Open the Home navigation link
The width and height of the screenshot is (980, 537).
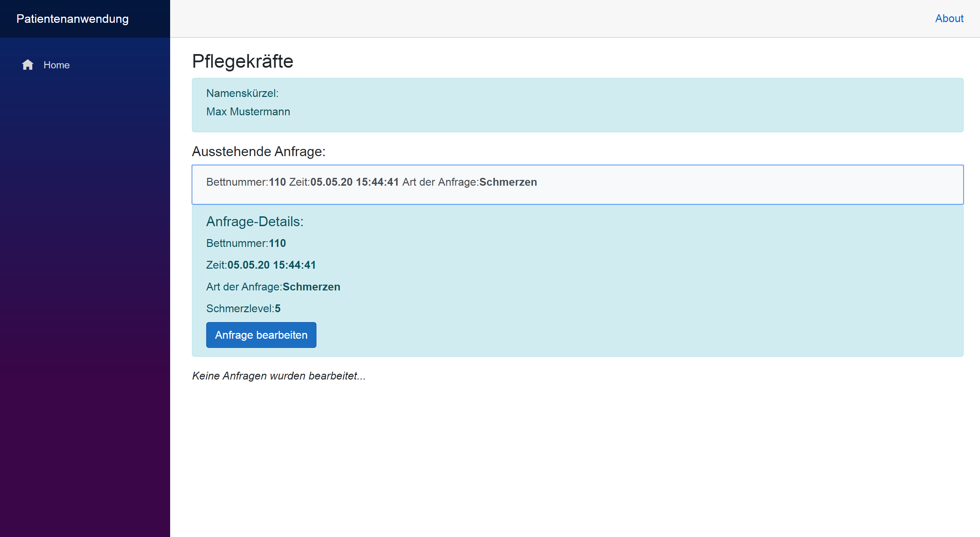click(56, 65)
